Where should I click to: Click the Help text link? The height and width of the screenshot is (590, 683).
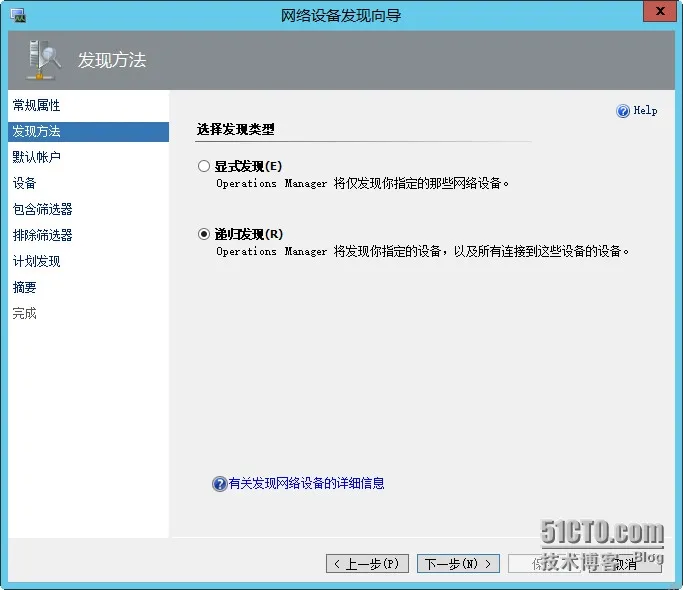tap(645, 110)
